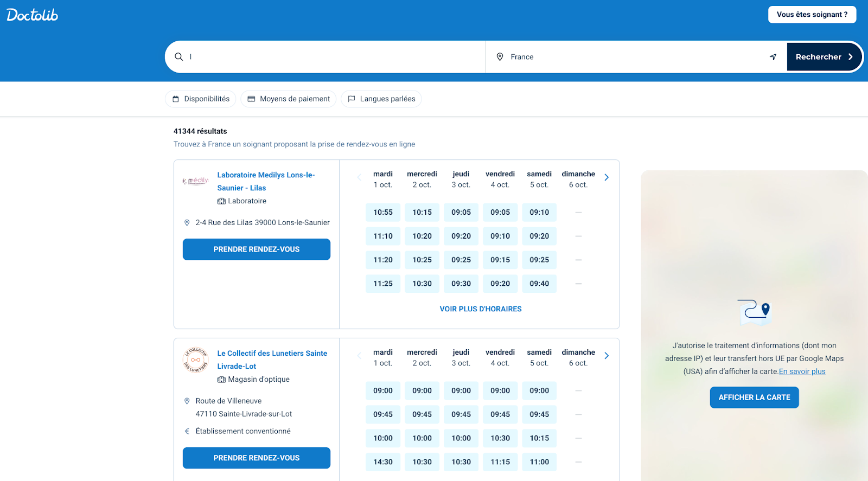Select Medilys 09:05 slot on jeudi

(461, 213)
